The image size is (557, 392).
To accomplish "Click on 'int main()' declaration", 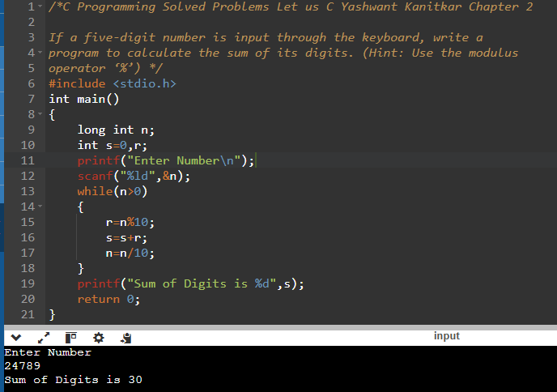I will 84,99.
